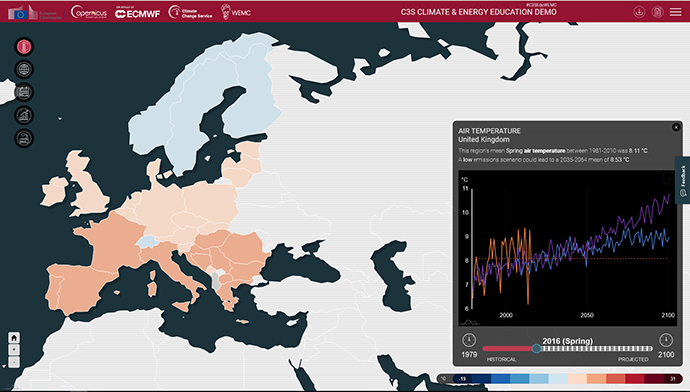Click the download icon in header

click(639, 12)
